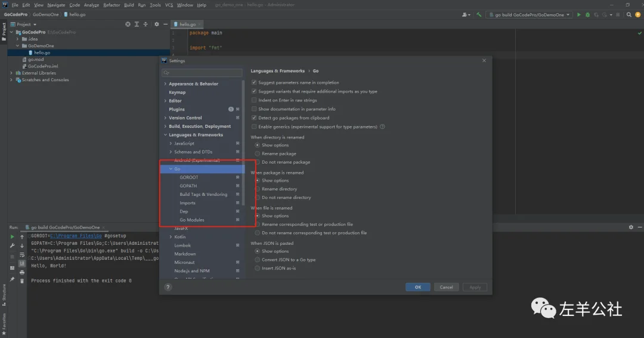The width and height of the screenshot is (644, 338).
Task: Open the Navigate menu
Action: 56,5
